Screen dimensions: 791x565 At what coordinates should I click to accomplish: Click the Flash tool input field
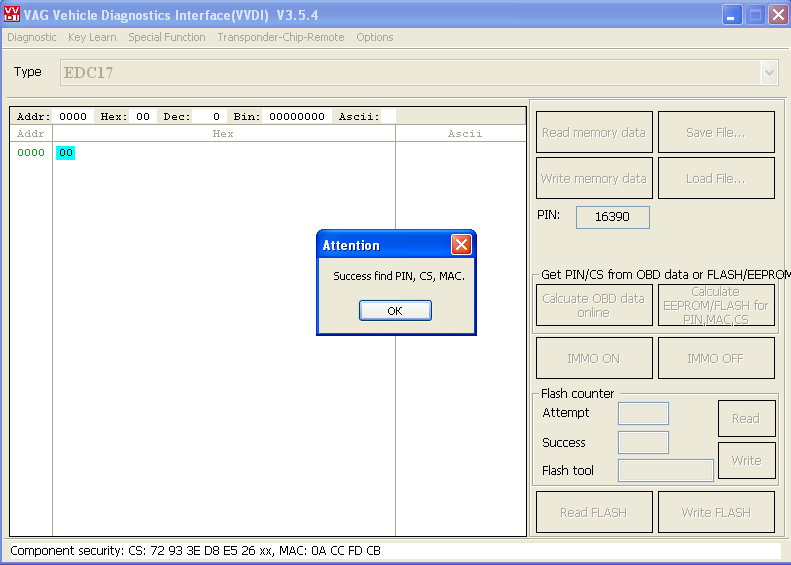click(665, 470)
